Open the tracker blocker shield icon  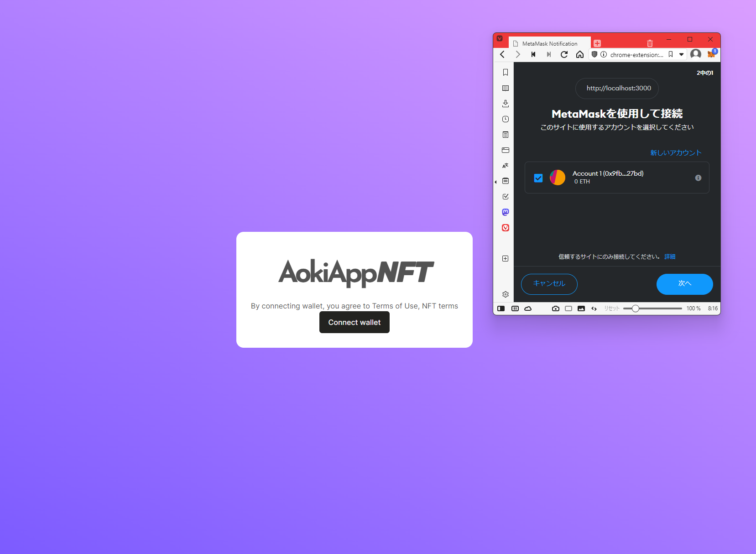pos(594,54)
